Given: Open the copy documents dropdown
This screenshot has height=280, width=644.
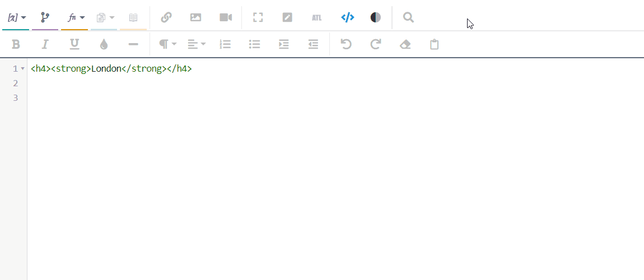Looking at the screenshot, I should click(x=105, y=17).
